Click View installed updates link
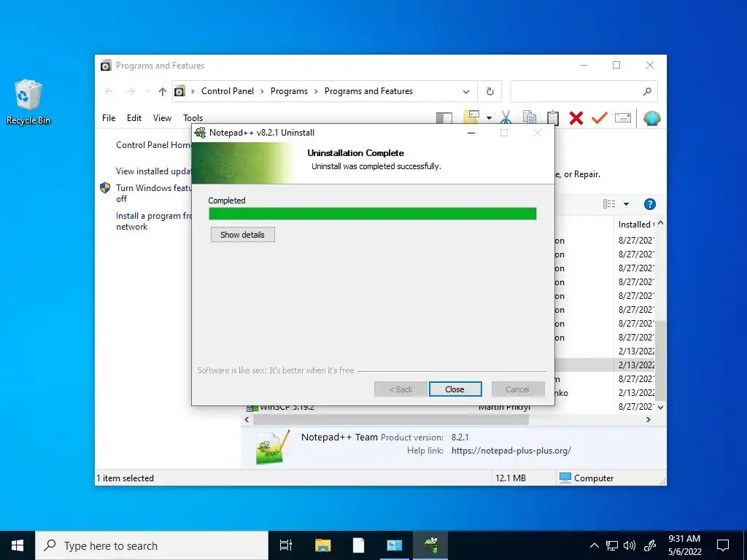Viewport: 747px width, 560px height. coord(153,171)
